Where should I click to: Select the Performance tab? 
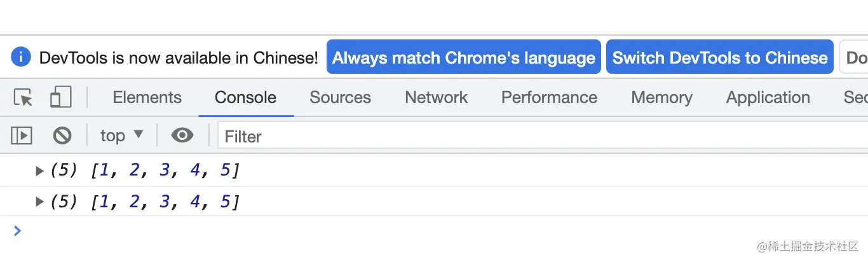pyautogui.click(x=549, y=97)
